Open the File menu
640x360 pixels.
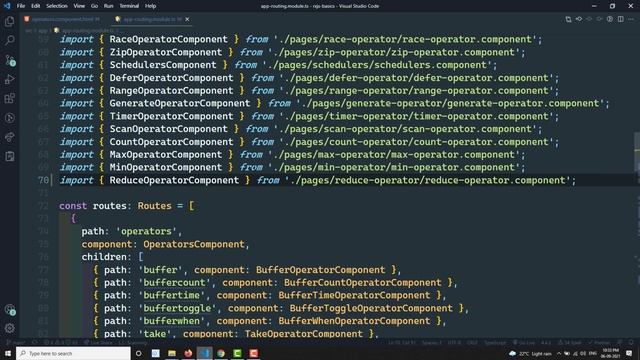pos(21,6)
